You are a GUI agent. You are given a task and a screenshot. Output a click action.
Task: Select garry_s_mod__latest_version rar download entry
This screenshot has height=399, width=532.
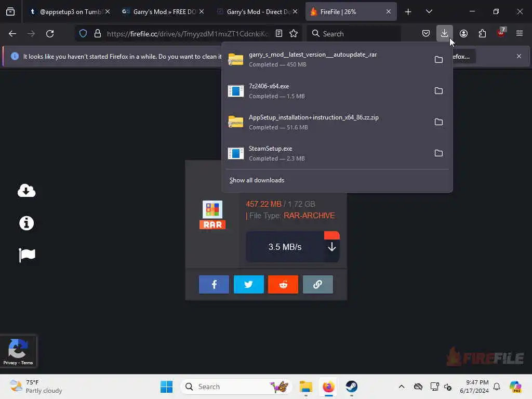point(326,59)
